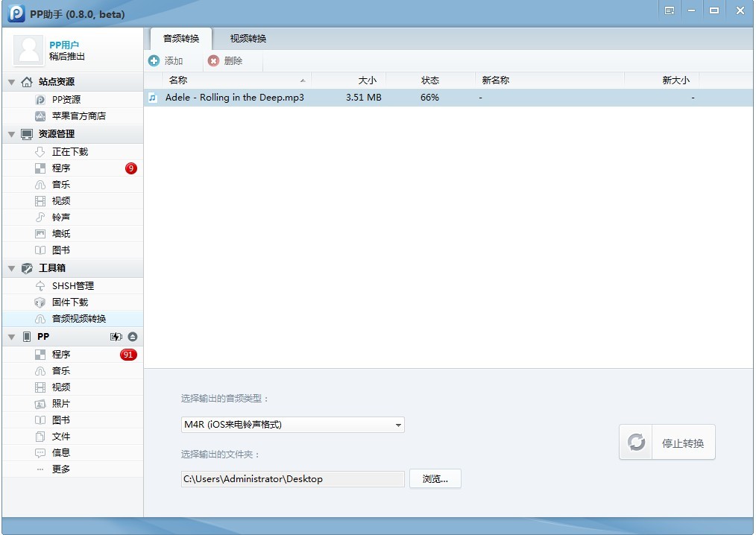Sort by 名称 column sort arrow
756x535 pixels.
click(x=303, y=80)
